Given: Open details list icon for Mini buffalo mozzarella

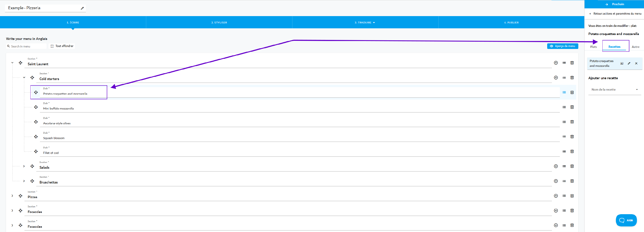Looking at the screenshot, I should pos(564,107).
